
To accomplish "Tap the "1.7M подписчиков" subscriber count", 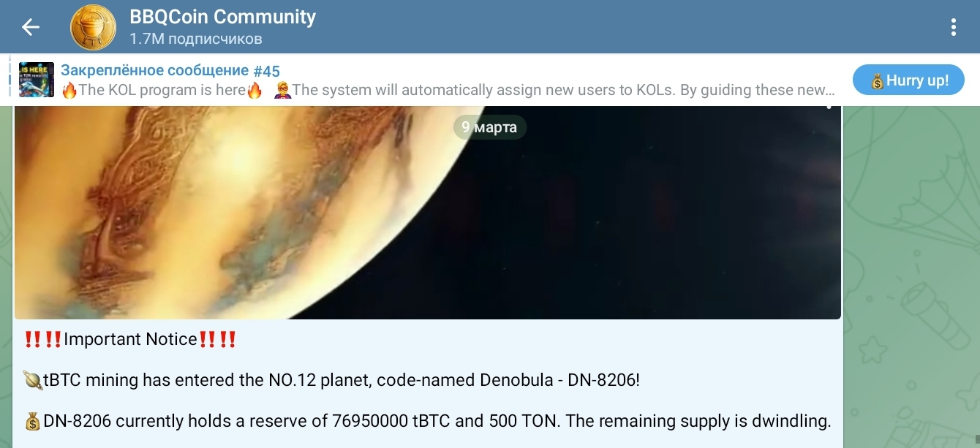I will coord(195,39).
